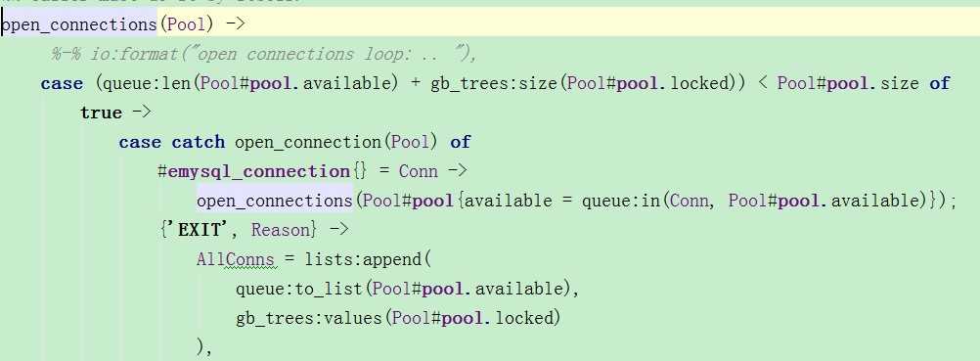
Task: Click the 'of' keyword ending the first case line
Action: pos(939,83)
